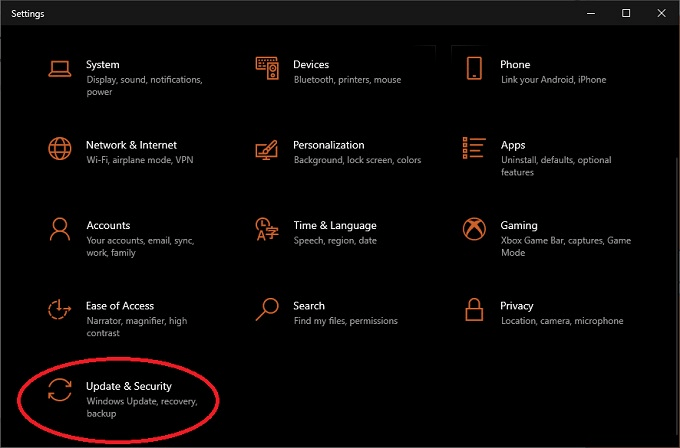Go to the Privacy settings title

[x=517, y=306]
